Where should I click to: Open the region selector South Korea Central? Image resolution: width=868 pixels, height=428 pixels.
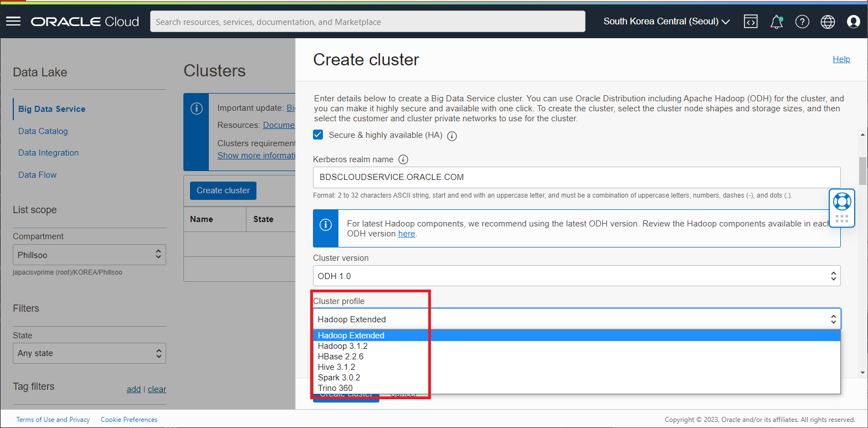[x=666, y=22]
